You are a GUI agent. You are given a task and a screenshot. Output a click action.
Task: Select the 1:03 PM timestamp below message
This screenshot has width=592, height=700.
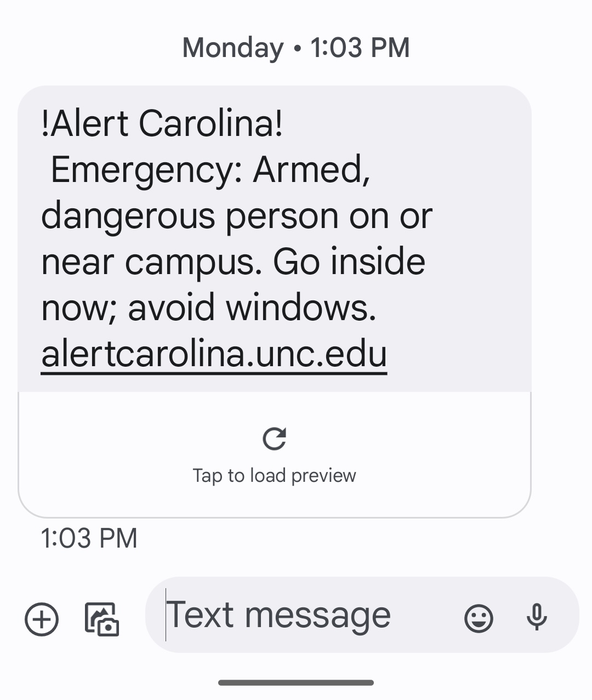89,538
